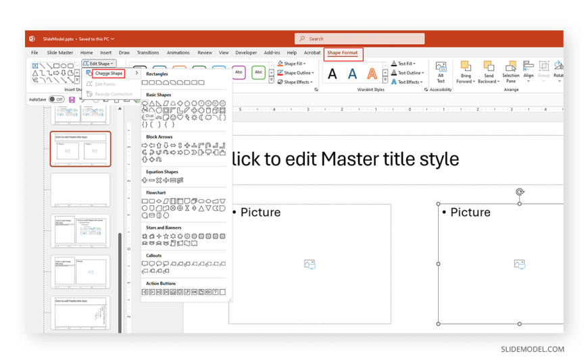Image resolution: width=588 pixels, height=364 pixels.
Task: Expand the WordArt Styles gallery
Action: click(x=385, y=80)
